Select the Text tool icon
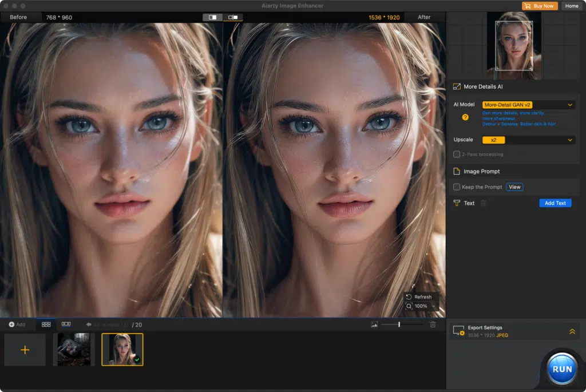 pyautogui.click(x=456, y=203)
